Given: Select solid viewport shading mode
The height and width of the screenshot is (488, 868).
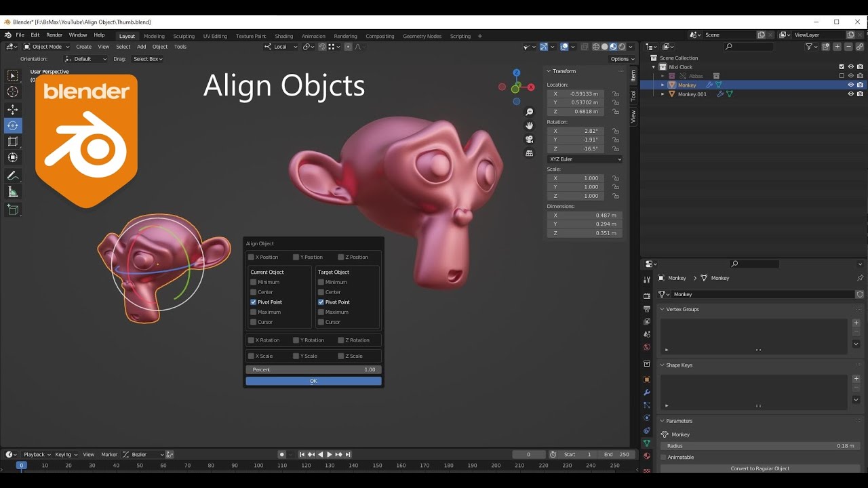Looking at the screenshot, I should tap(605, 47).
